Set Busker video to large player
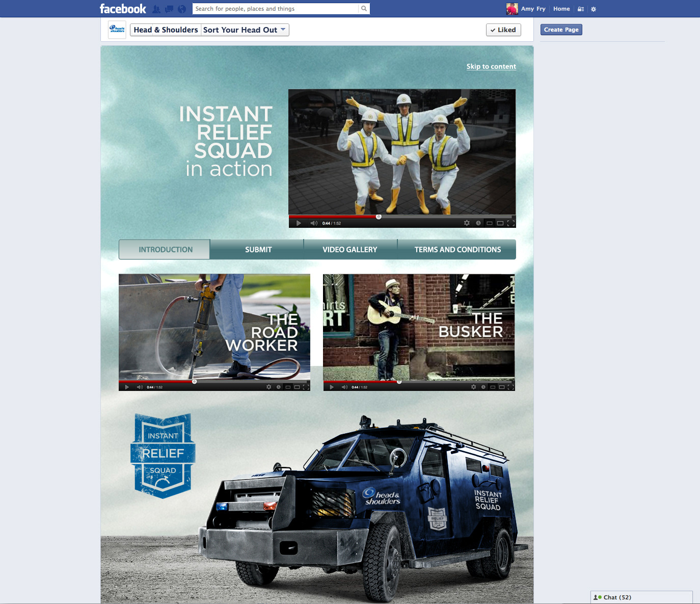 tap(502, 387)
